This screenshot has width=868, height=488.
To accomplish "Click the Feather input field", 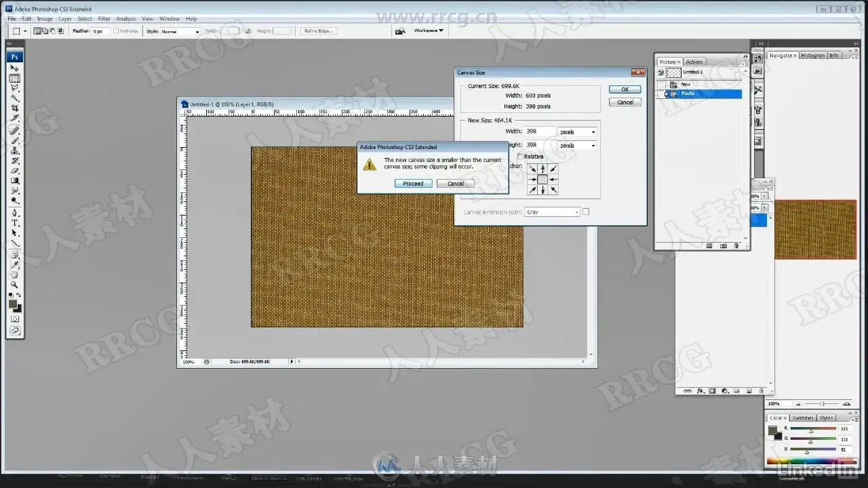I will pos(100,31).
